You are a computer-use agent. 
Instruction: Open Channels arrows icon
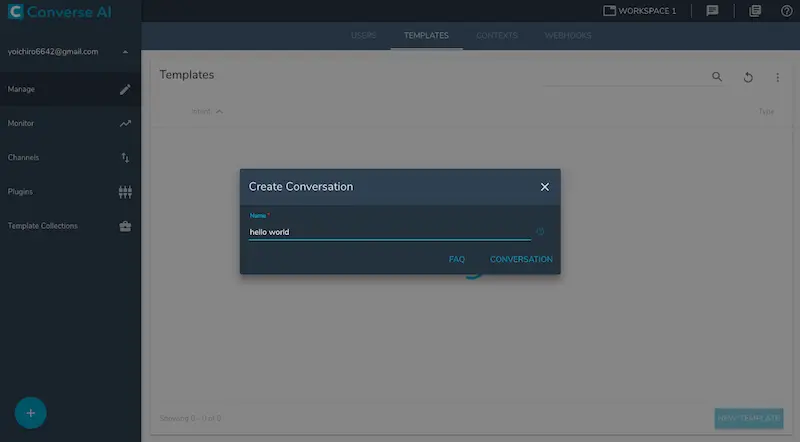coord(125,158)
